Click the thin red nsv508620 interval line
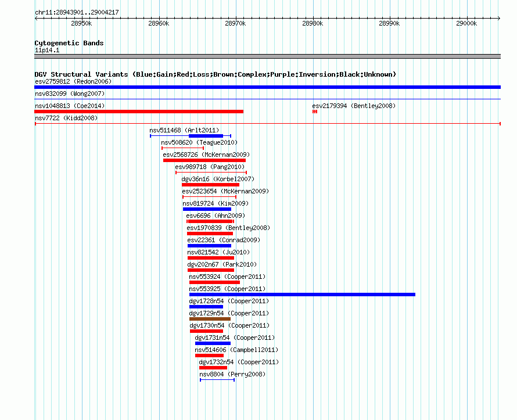 tap(182, 148)
